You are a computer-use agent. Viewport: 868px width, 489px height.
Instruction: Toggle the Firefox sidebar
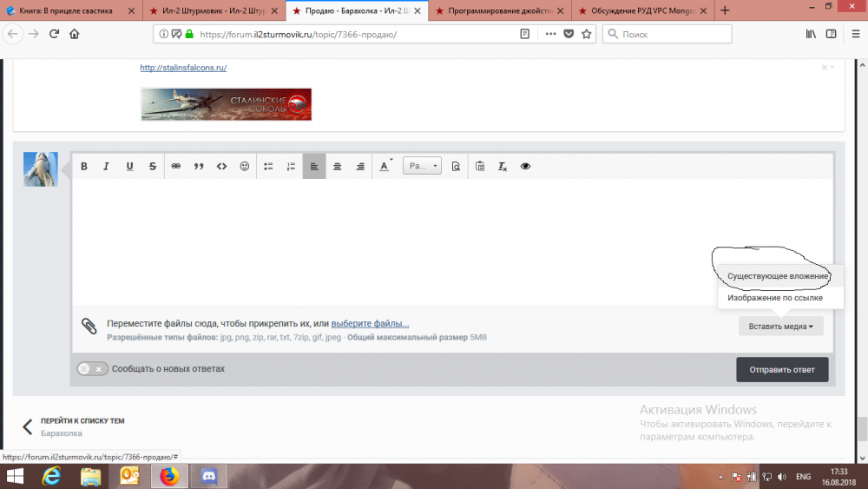pos(831,35)
